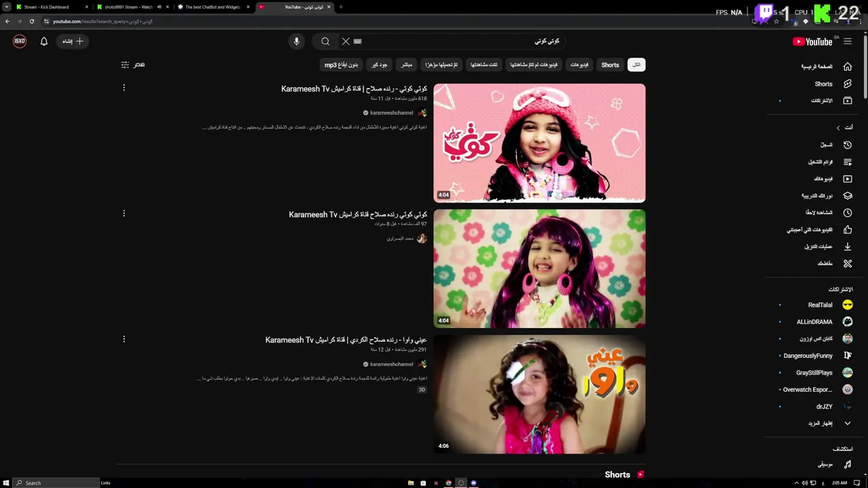
Task: Open the عيني واوا video title
Action: pos(346,340)
